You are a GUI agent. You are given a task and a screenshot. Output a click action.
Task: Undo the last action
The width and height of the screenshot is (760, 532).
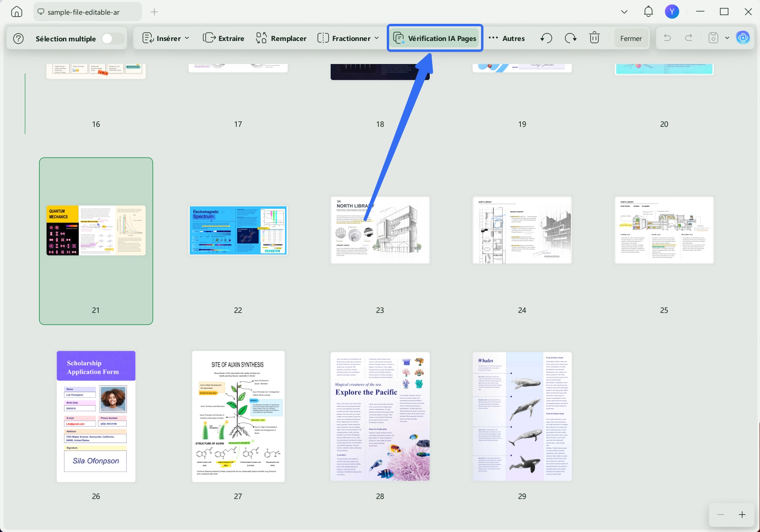[x=667, y=38]
